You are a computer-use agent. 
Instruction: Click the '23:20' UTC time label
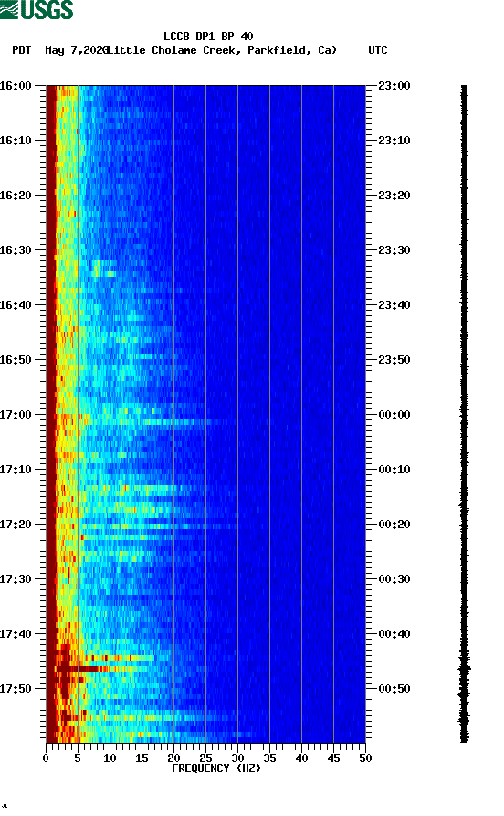[x=394, y=196]
